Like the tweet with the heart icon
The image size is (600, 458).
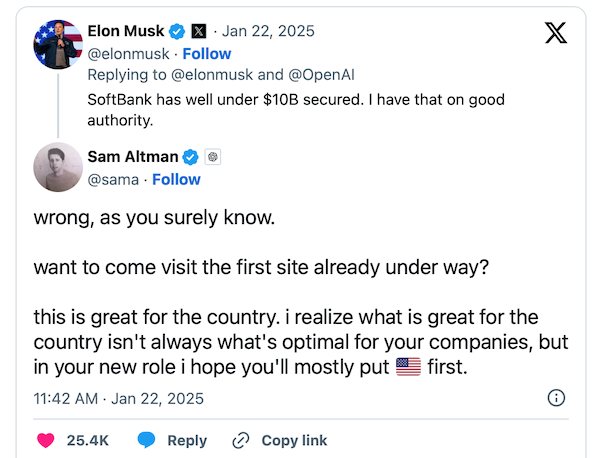click(x=46, y=440)
